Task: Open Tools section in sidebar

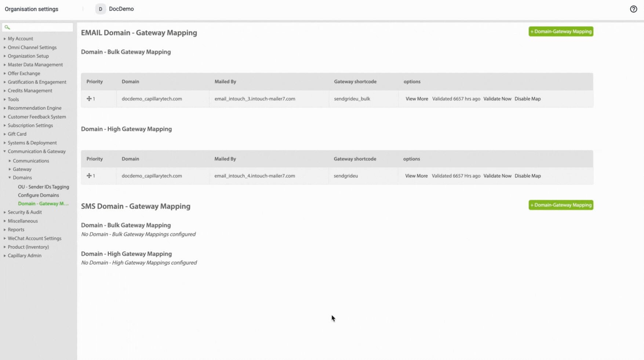Action: [x=13, y=99]
